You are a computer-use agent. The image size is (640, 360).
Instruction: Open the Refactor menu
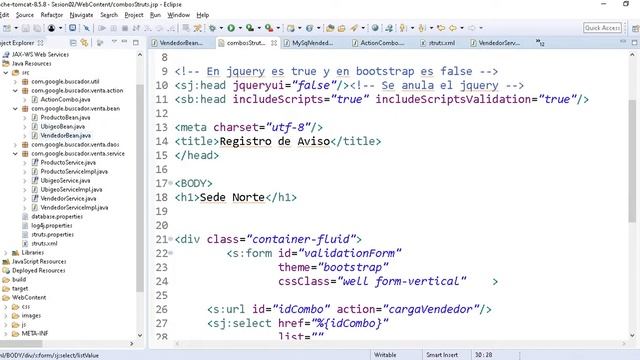pyautogui.click(x=51, y=15)
